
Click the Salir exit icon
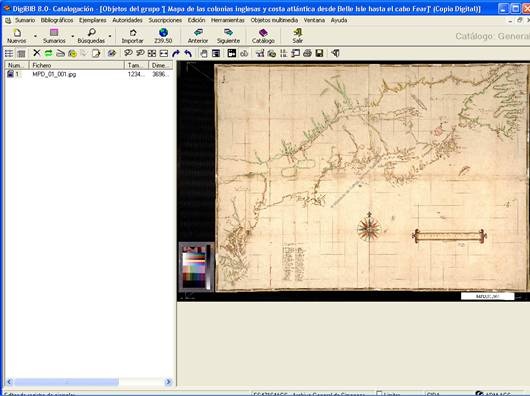[x=297, y=36]
